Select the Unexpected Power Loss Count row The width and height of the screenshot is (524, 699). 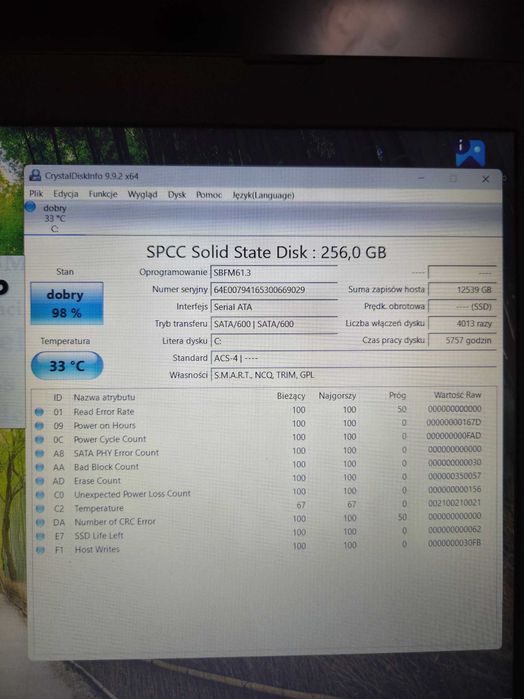264,493
